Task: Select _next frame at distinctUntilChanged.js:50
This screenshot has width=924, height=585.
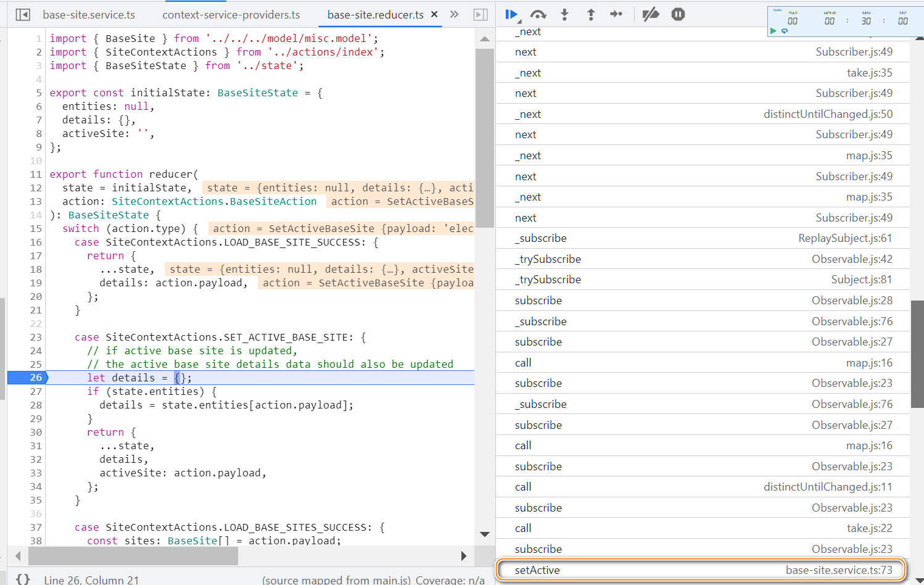Action: (x=703, y=114)
